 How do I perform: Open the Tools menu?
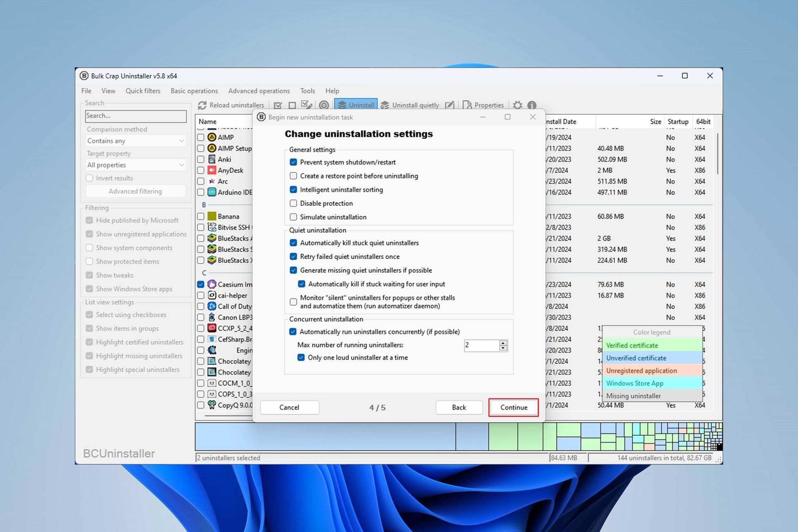pos(308,90)
